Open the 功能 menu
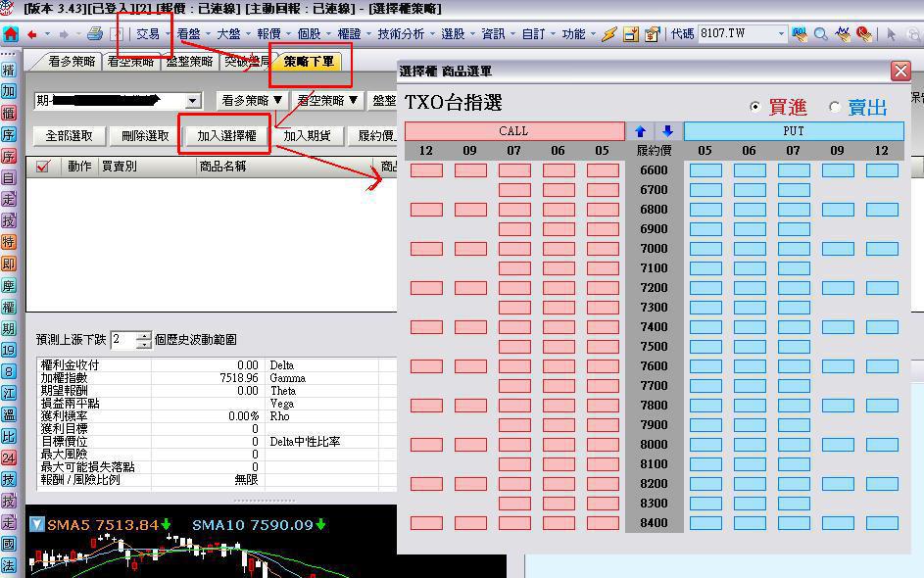Viewport: 924px width, 578px height. click(573, 34)
